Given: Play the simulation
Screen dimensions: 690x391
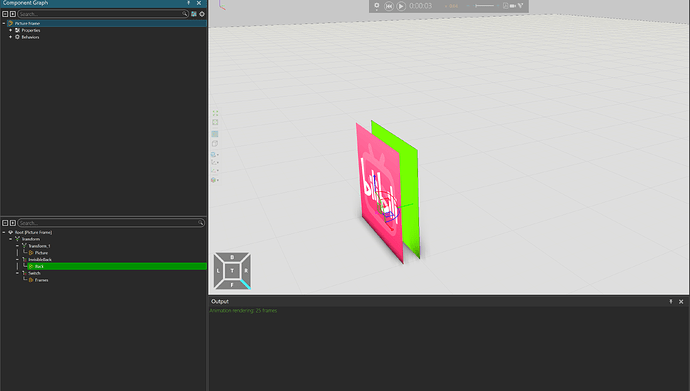Looking at the screenshot, I should [x=401, y=6].
